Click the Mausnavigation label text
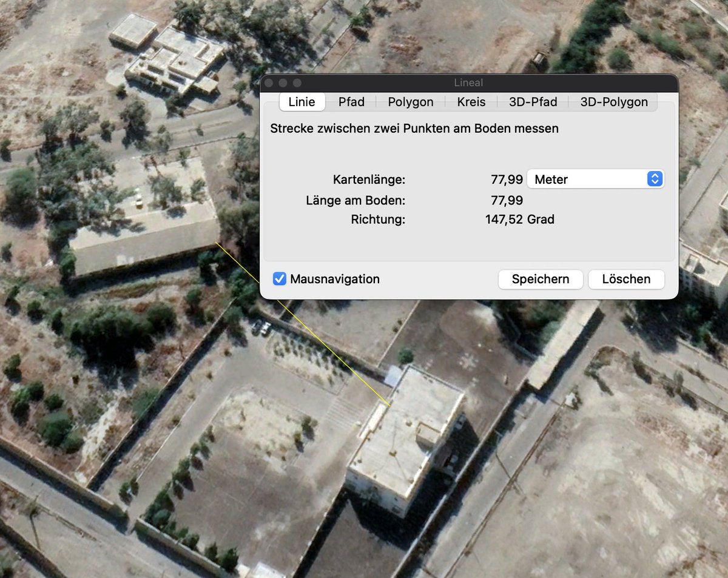The width and height of the screenshot is (728, 578). point(335,279)
